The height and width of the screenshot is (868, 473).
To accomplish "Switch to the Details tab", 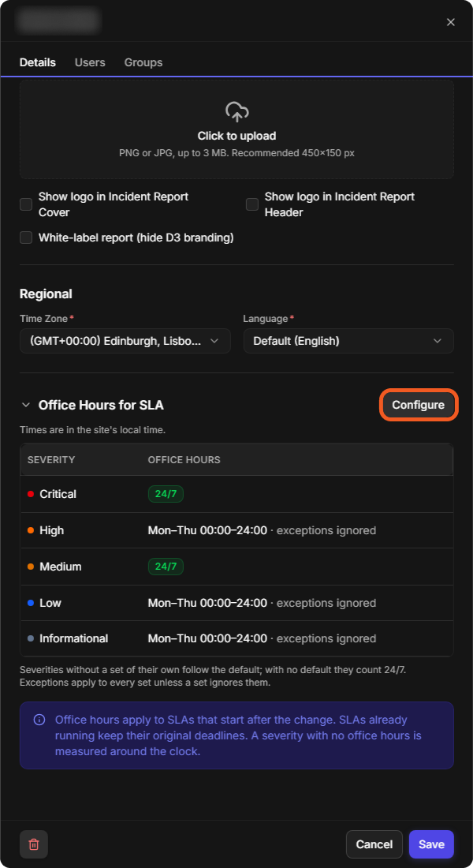I will [x=38, y=62].
